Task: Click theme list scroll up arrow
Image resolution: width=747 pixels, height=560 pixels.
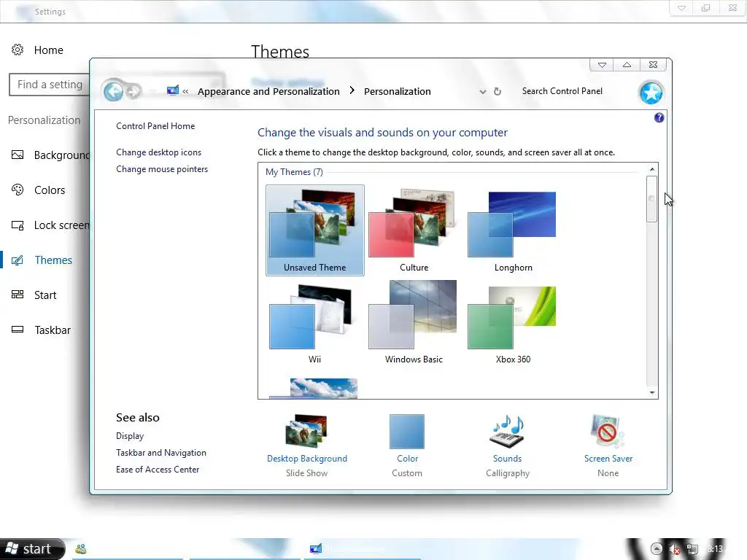Action: (651, 169)
